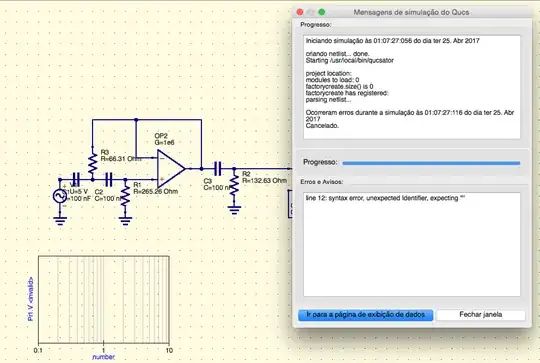540x363 pixels.
Task: Select capacitor C2 symbol in schematic
Action: click(x=109, y=179)
